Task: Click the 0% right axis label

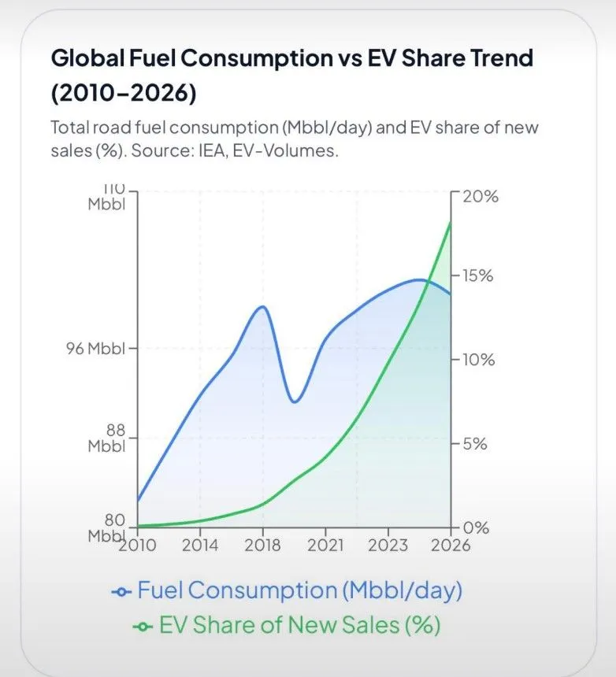Action: [476, 527]
